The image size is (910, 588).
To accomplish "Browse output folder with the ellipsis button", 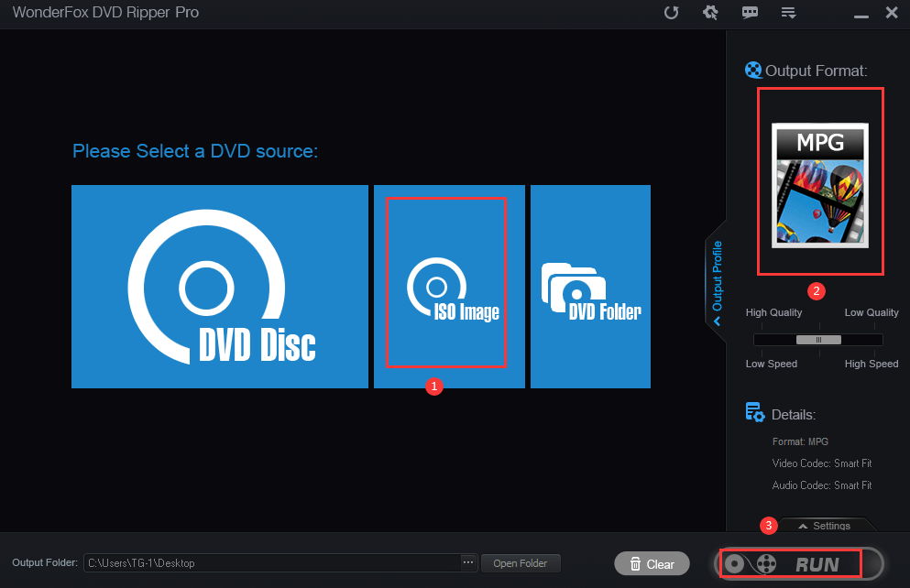I will pyautogui.click(x=468, y=562).
